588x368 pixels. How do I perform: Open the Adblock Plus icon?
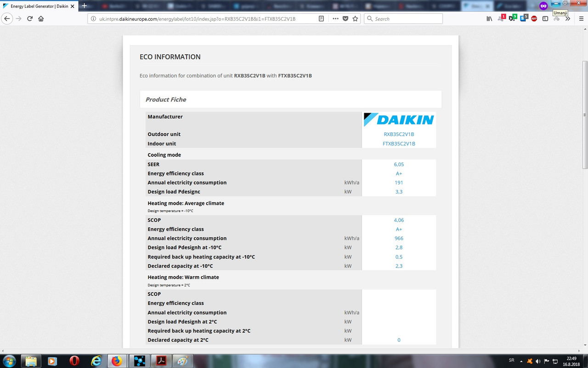coord(534,19)
